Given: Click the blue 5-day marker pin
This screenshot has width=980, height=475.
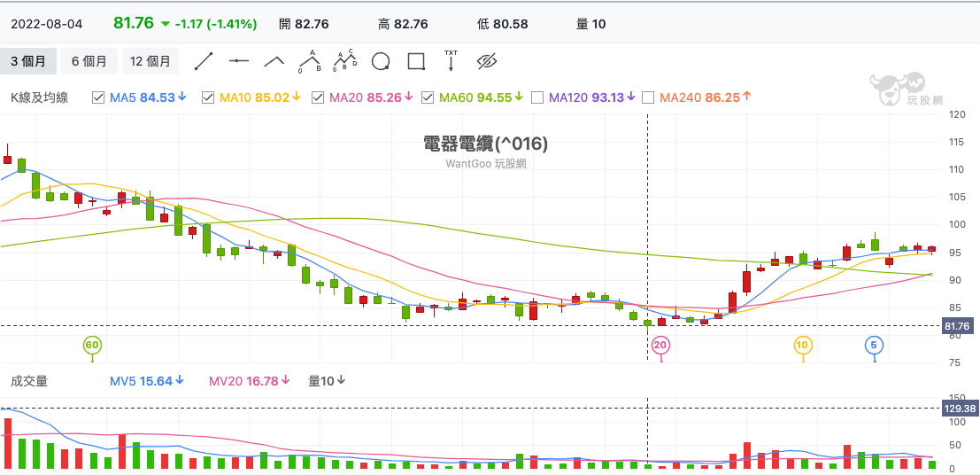Looking at the screenshot, I should click(x=874, y=346).
